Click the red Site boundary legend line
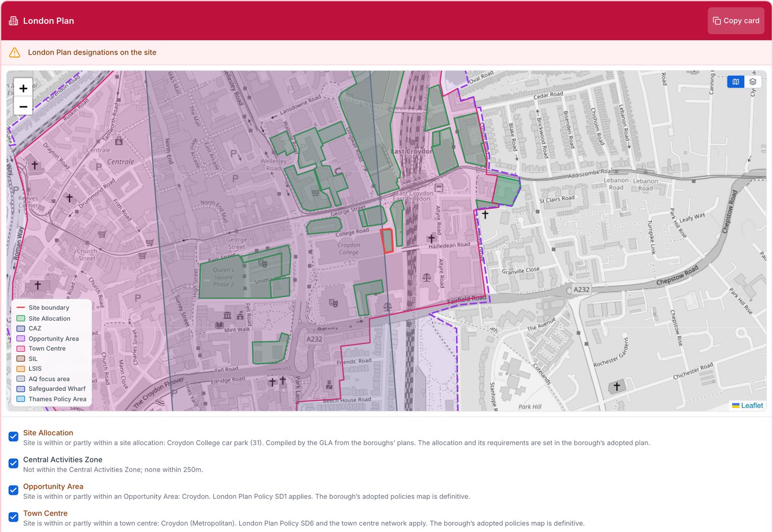Viewport: 773px width, 532px height. point(21,307)
